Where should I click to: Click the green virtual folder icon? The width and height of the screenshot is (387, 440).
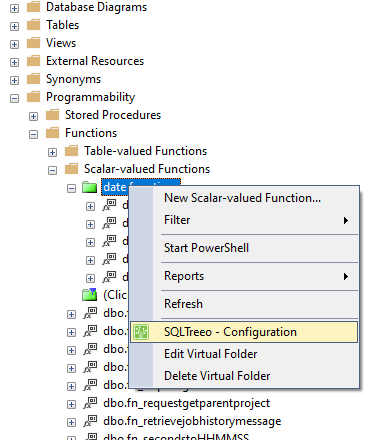click(89, 187)
